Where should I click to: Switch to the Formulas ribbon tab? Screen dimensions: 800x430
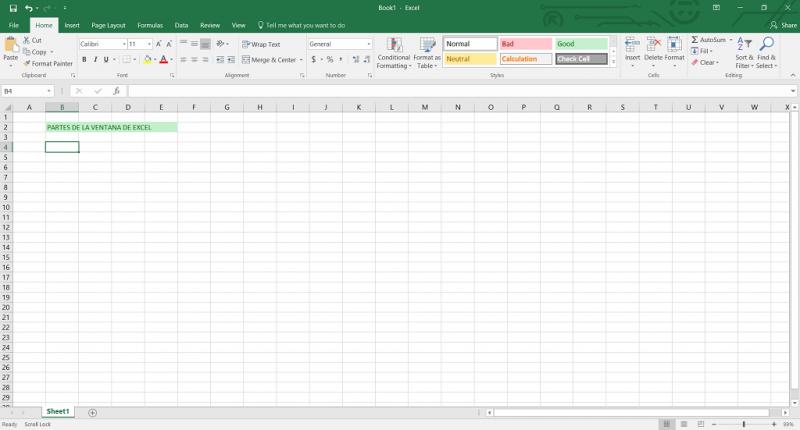(150, 25)
